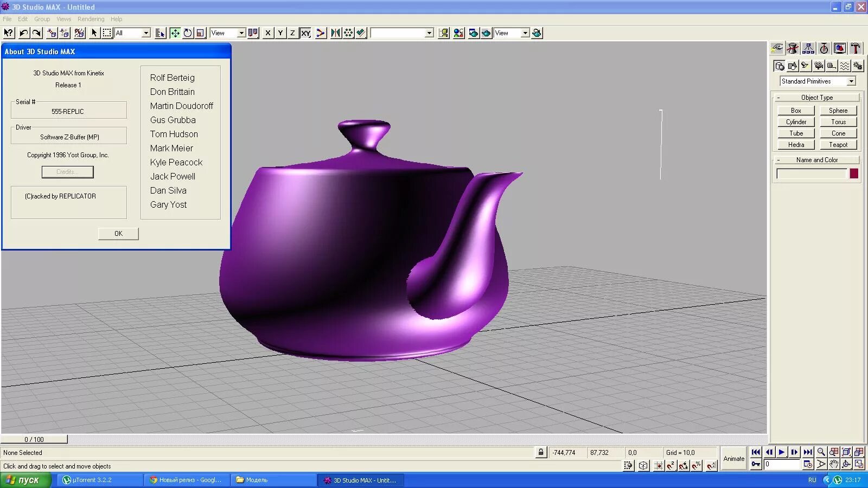868x488 pixels.
Task: Open the Views menu
Action: click(x=63, y=19)
